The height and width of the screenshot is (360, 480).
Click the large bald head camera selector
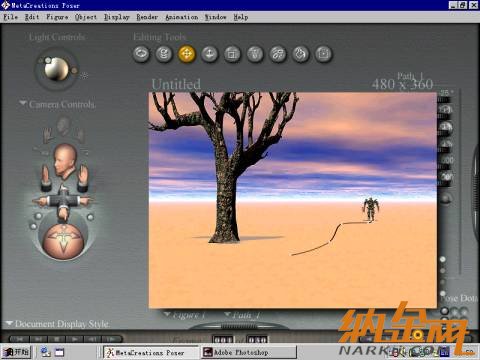point(65,160)
